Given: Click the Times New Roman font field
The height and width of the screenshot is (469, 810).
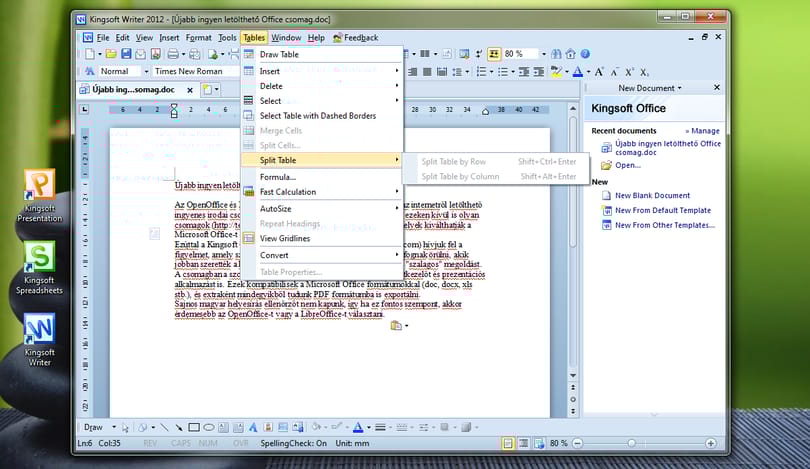Looking at the screenshot, I should pos(196,71).
